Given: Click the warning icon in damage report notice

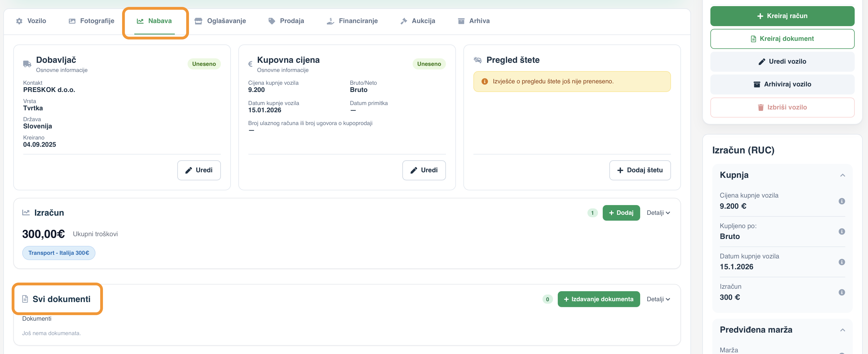Looking at the screenshot, I should (485, 81).
